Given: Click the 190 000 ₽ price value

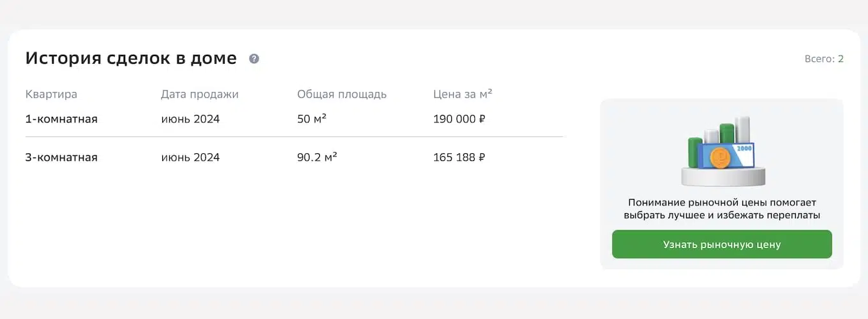Looking at the screenshot, I should [459, 119].
